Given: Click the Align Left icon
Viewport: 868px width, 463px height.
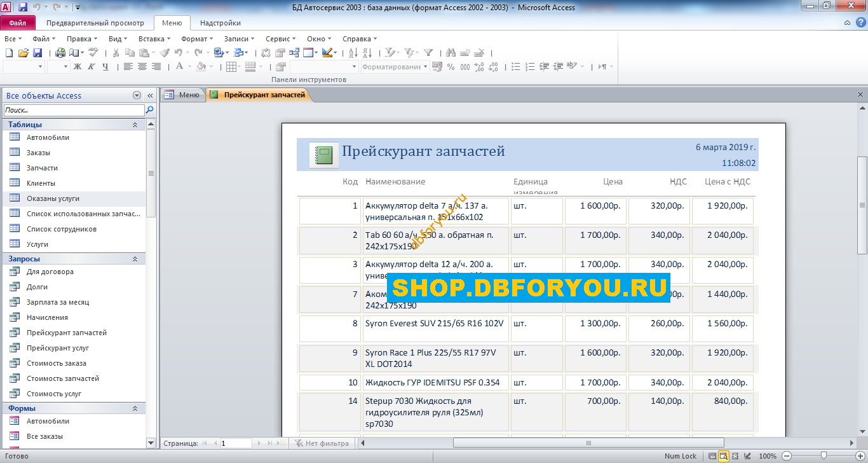Looking at the screenshot, I should pyautogui.click(x=128, y=67).
